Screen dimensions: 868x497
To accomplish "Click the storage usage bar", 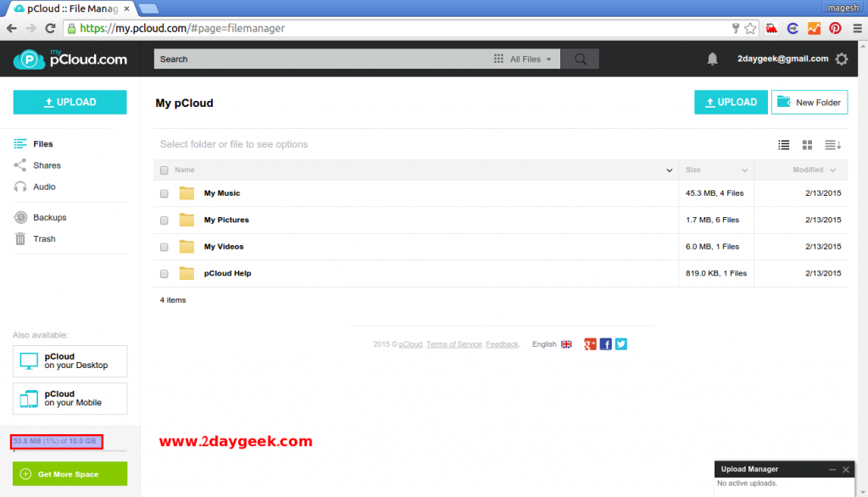I will click(56, 441).
